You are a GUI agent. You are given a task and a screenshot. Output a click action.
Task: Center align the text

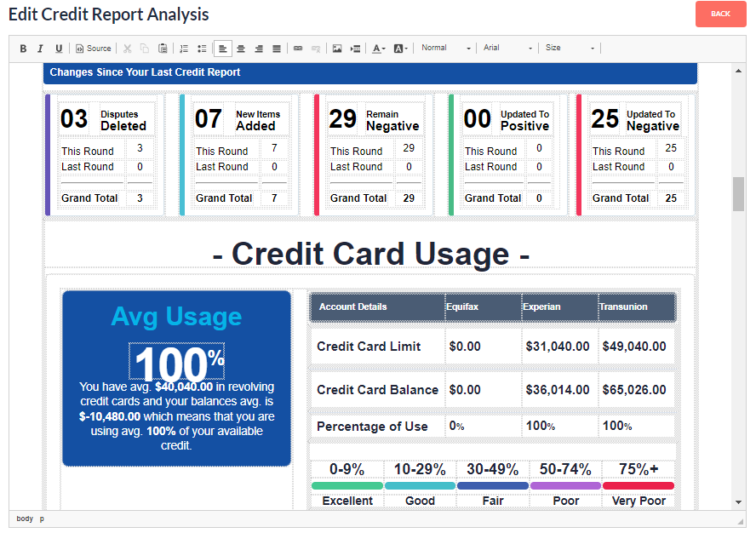point(241,49)
